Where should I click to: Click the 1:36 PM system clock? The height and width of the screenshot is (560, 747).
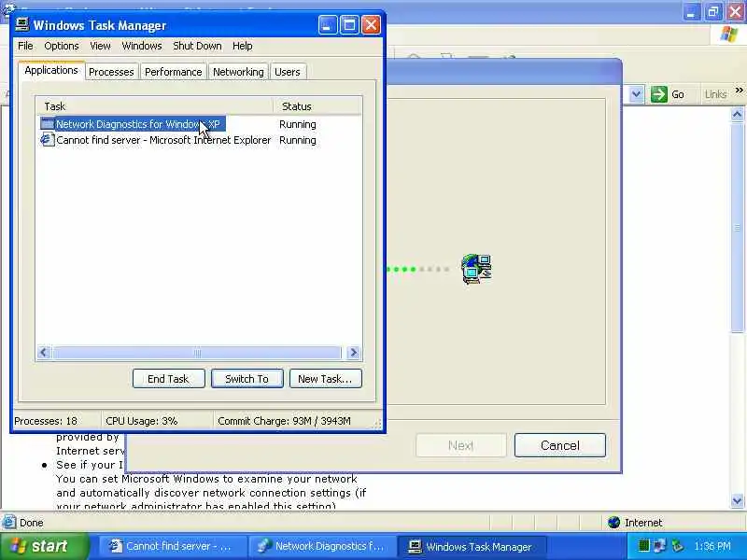pos(712,546)
